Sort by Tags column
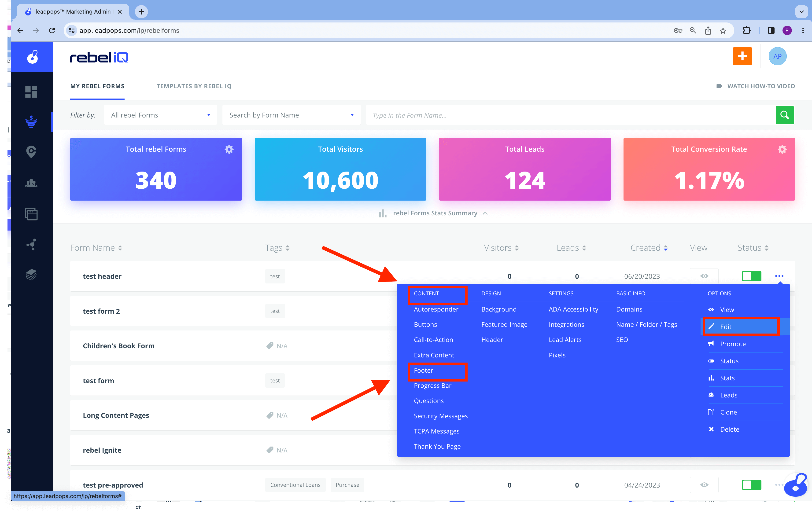The image size is (812, 514). click(x=277, y=248)
